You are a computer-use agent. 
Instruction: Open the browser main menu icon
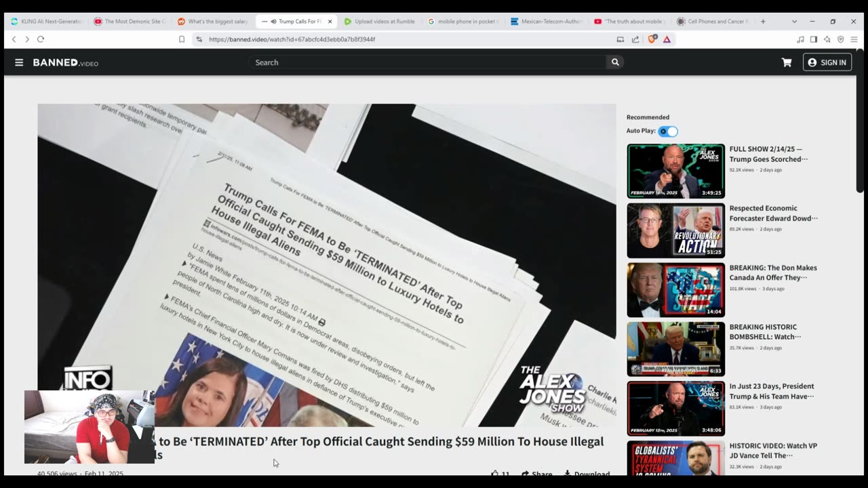pos(854,39)
